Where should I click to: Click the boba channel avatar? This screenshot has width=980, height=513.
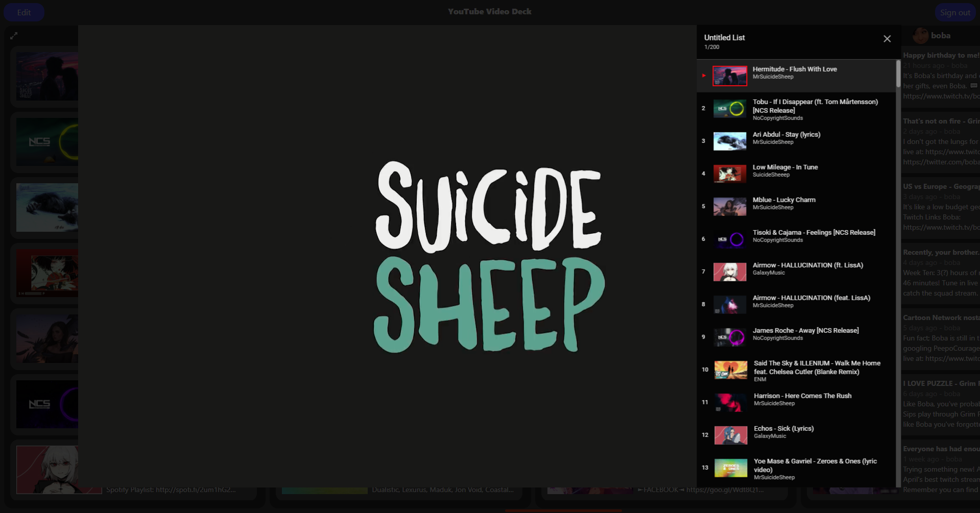(x=920, y=36)
